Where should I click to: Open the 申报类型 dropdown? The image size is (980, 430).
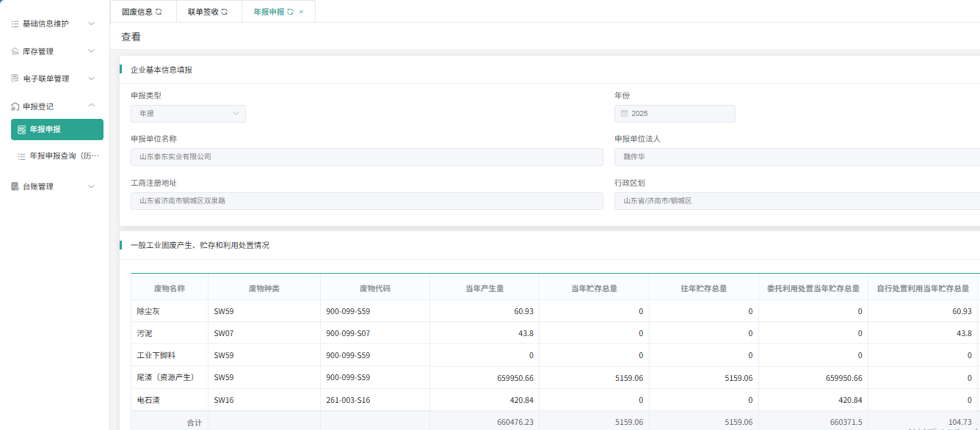pos(188,114)
